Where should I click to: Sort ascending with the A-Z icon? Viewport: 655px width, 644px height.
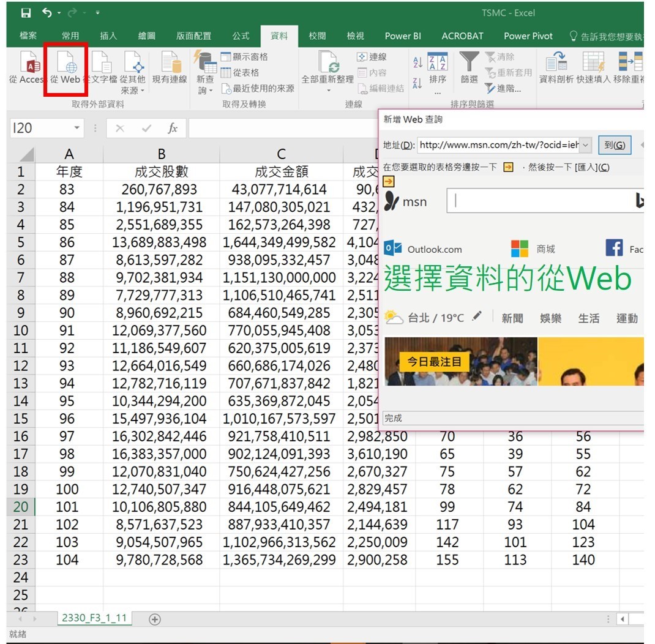[x=417, y=62]
